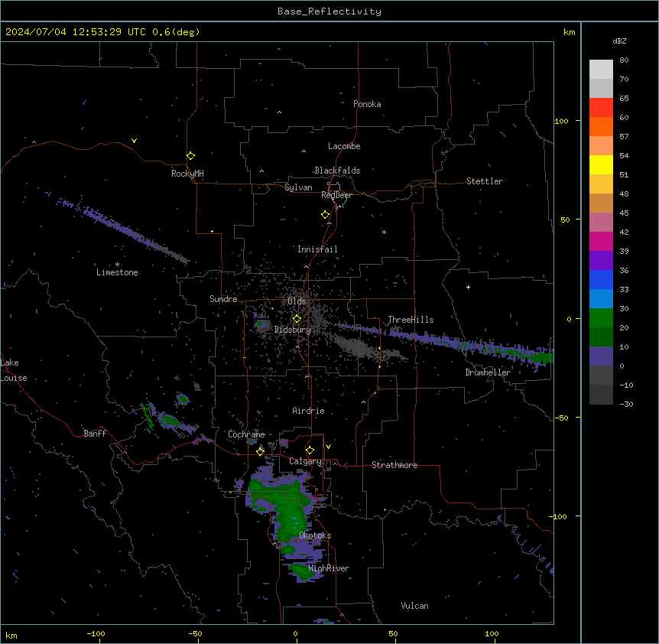Click the Okotoks label
The image size is (659, 644).
click(315, 535)
